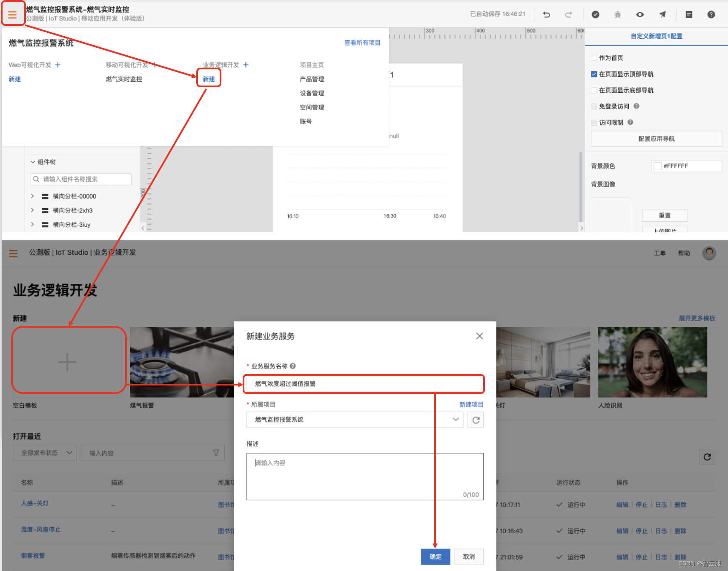
Task: Click the white background color swatch
Action: [x=657, y=166]
